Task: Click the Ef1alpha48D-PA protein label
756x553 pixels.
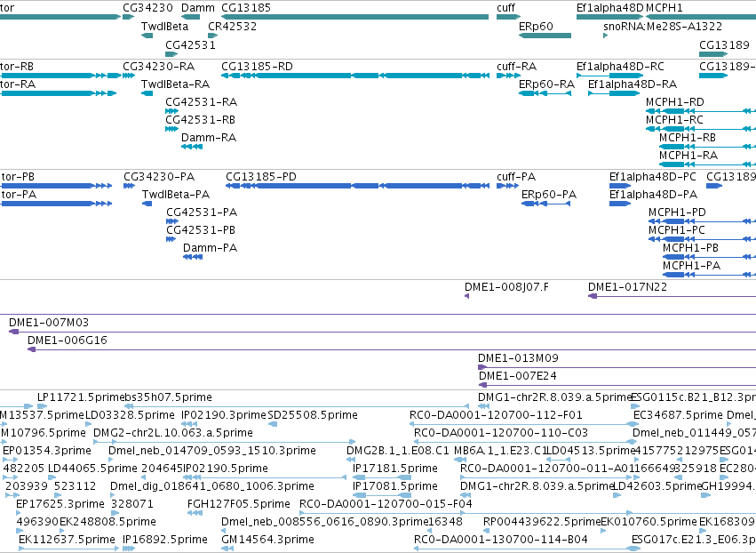Action: pos(653,195)
